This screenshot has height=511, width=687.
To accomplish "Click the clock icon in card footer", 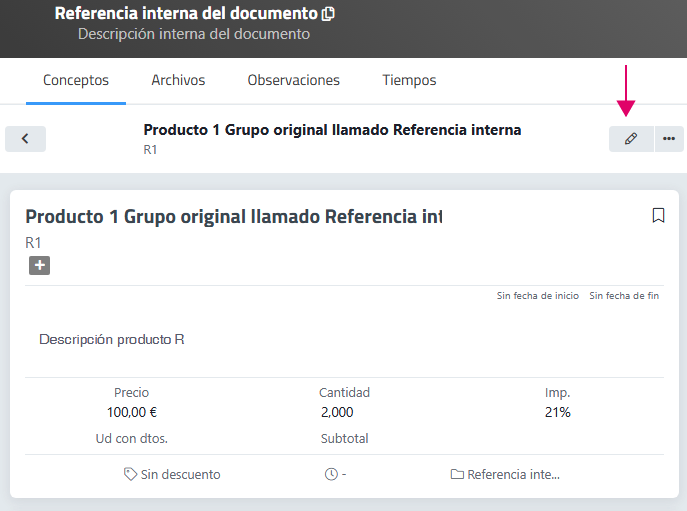I will coord(331,474).
